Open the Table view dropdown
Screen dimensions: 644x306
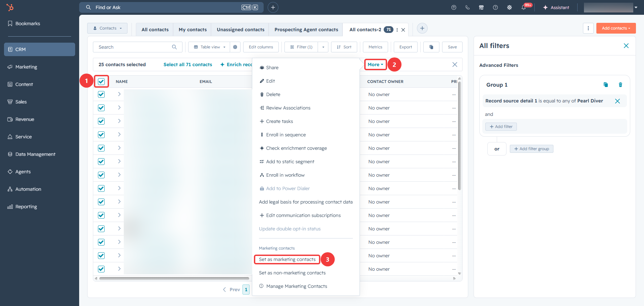(x=209, y=47)
